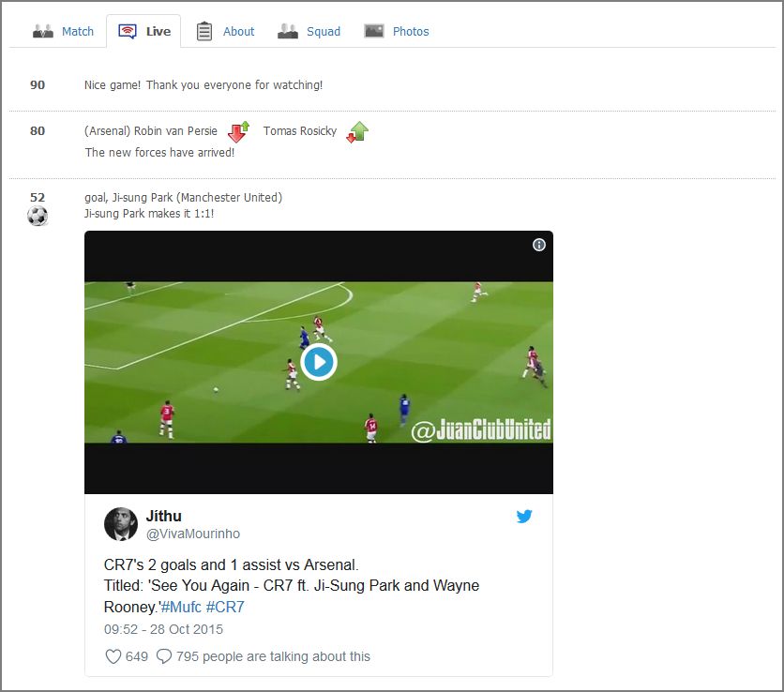The image size is (784, 692).
Task: Switch to the About tab
Action: coord(225,32)
